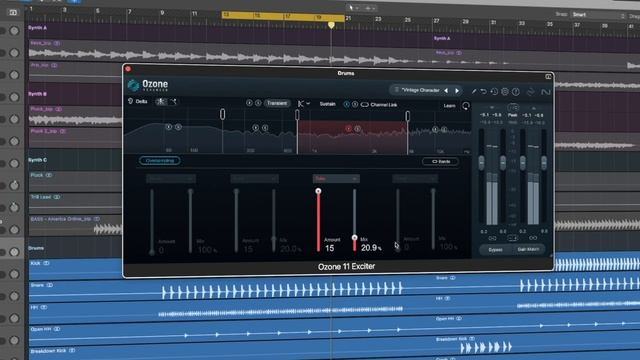Image resolution: width=640 pixels, height=360 pixels.
Task: Click the undo arrow icon in Ozone
Action: pos(484,91)
